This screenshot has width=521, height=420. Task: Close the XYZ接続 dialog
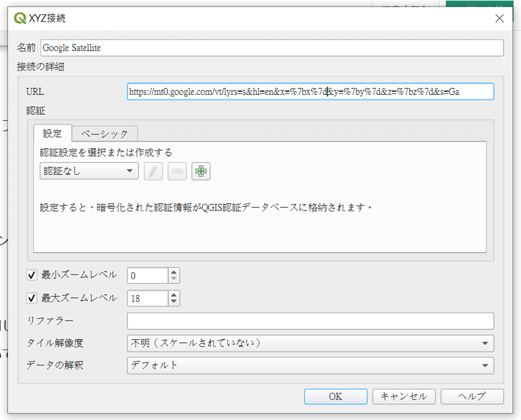(x=499, y=18)
